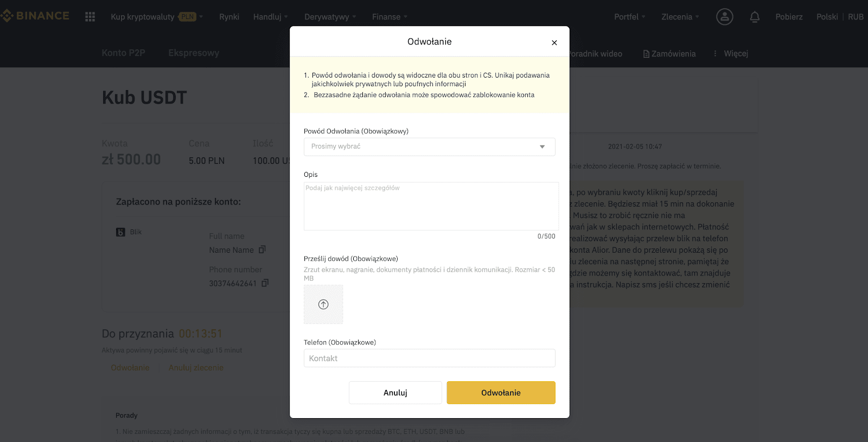
Task: Switch to the Ekspresowy tab
Action: click(x=194, y=53)
